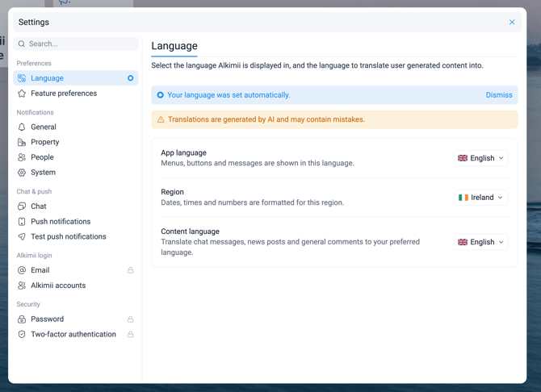Click the gear icon next to System
This screenshot has height=392, width=541.
[22, 173]
